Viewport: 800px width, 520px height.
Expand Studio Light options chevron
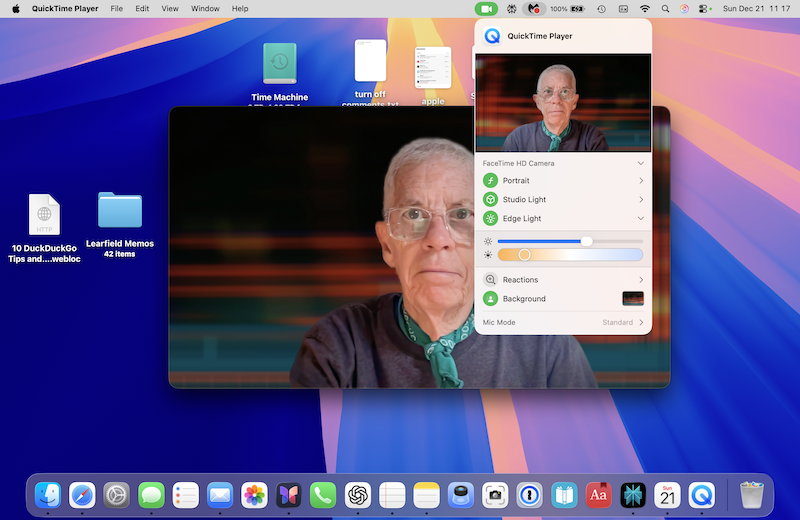click(641, 200)
